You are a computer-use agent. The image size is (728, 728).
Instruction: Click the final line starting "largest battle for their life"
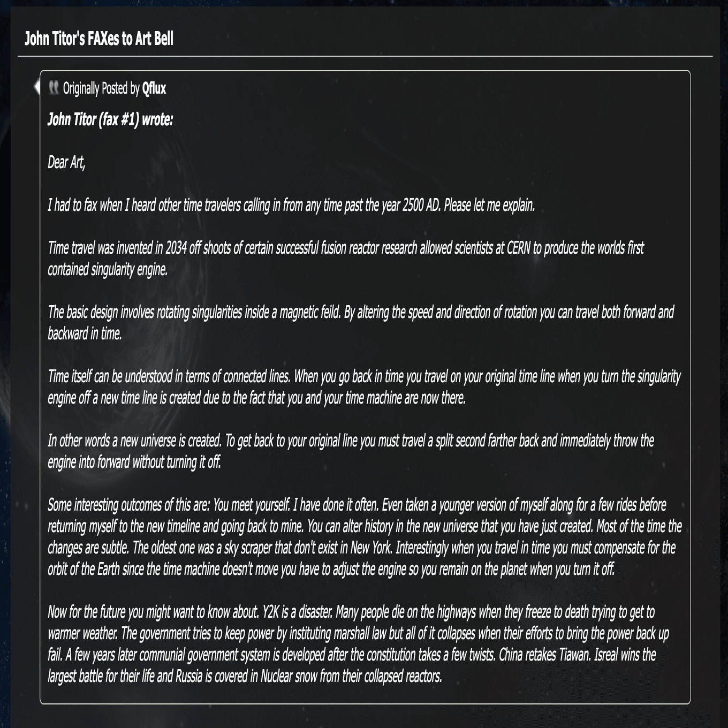click(245, 676)
